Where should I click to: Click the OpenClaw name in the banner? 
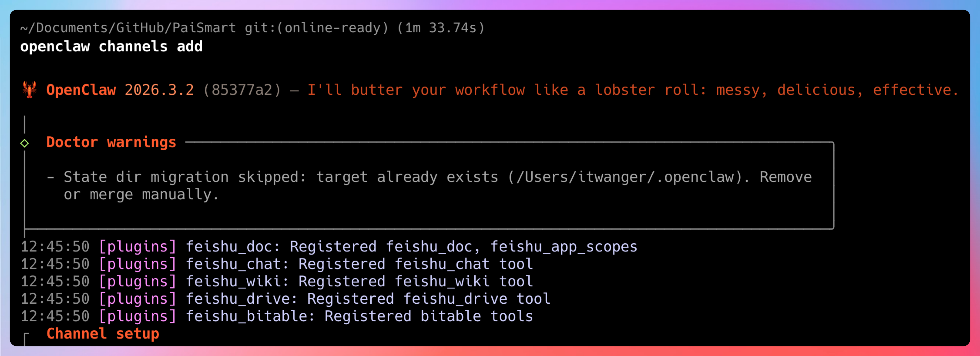[x=81, y=90]
